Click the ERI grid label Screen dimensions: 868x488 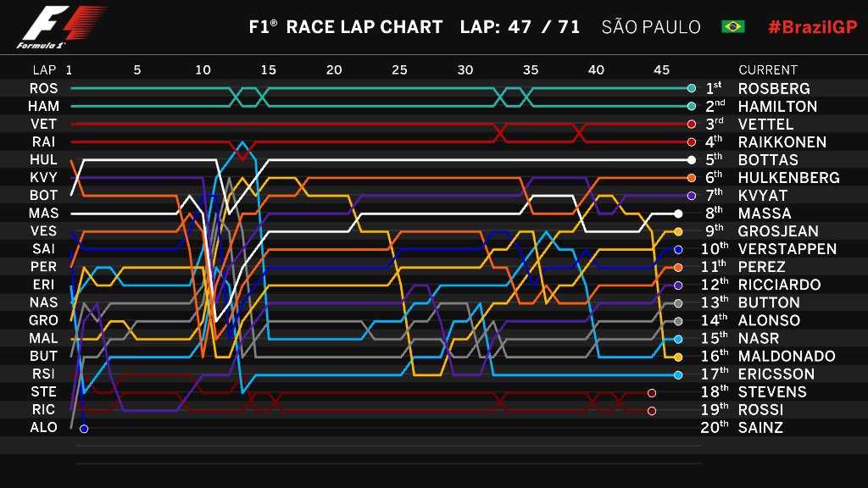coord(44,285)
